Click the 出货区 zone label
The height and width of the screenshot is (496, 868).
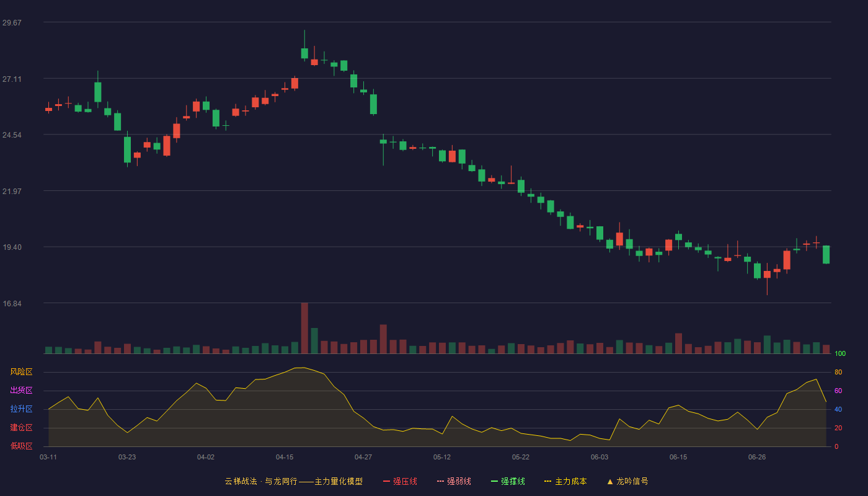pos(22,391)
